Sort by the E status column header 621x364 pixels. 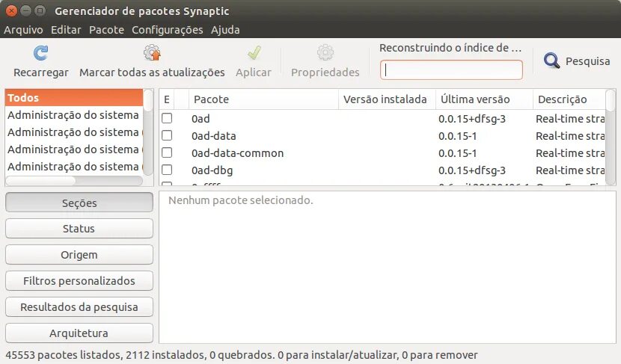(x=167, y=99)
